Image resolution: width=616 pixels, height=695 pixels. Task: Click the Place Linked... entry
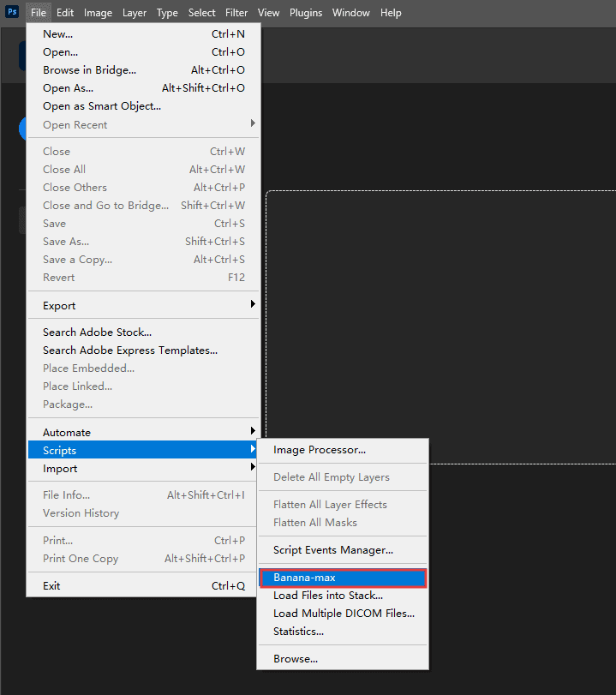pos(143,386)
